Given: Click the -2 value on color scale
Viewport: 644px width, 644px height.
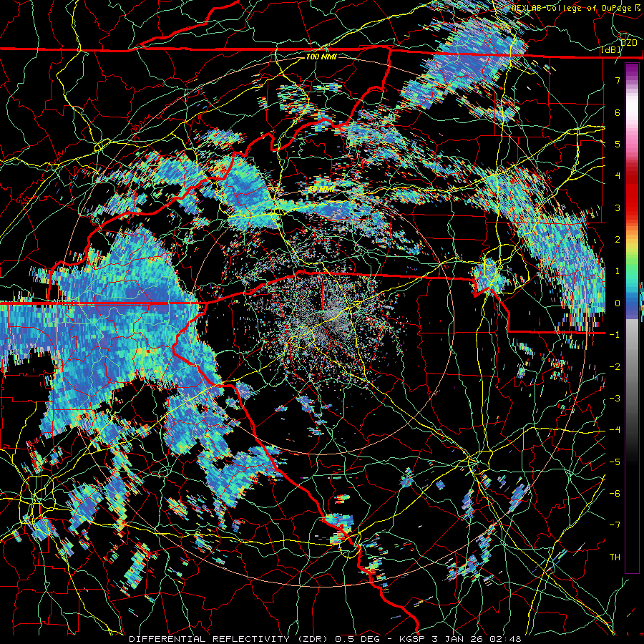Looking at the screenshot, I should tap(614, 367).
